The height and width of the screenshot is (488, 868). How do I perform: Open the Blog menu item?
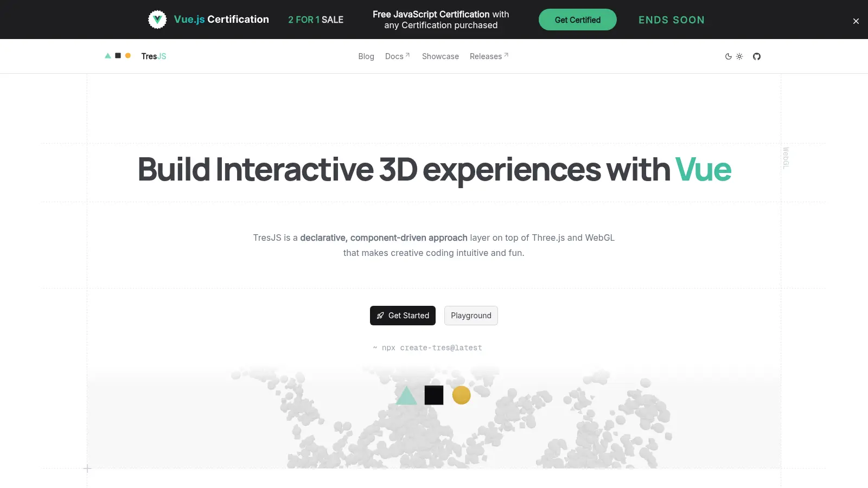[x=366, y=56]
